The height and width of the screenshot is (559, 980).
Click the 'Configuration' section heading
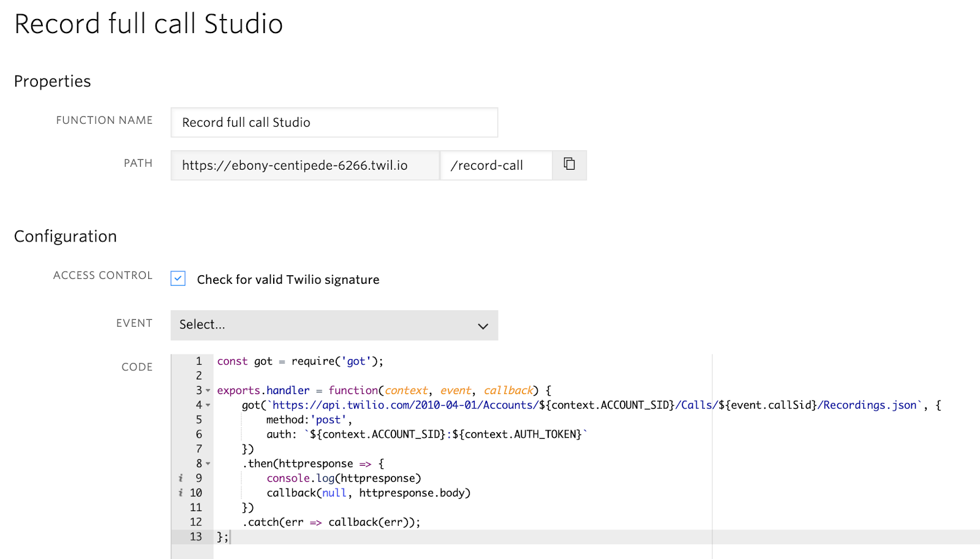(x=66, y=237)
